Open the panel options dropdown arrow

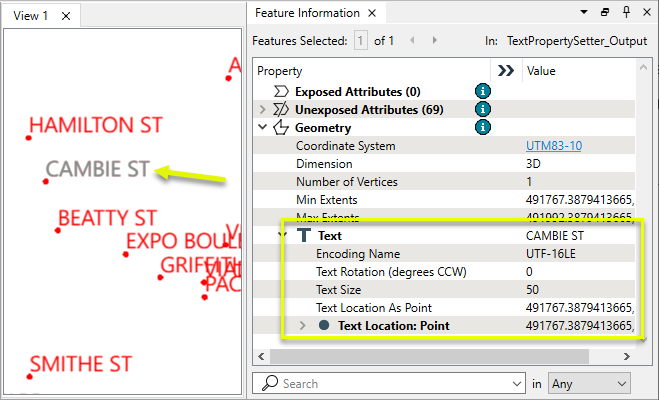coord(584,12)
